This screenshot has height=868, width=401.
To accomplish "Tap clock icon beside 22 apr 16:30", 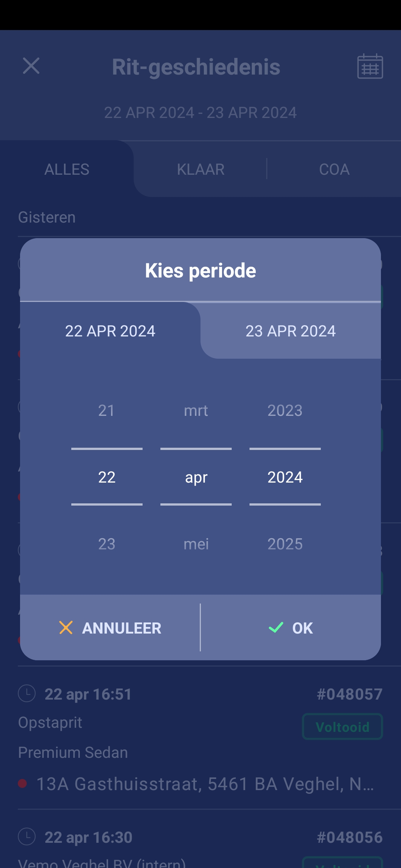I will click(x=27, y=836).
